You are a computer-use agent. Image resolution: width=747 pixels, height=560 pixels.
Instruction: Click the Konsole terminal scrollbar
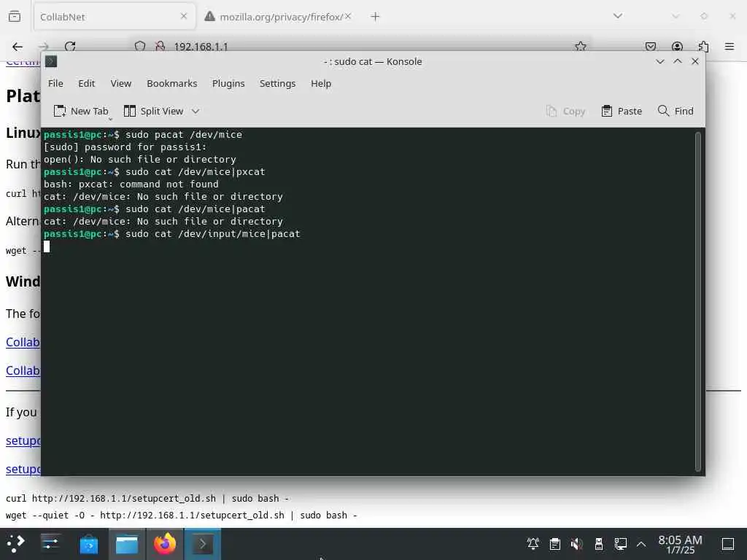698,301
